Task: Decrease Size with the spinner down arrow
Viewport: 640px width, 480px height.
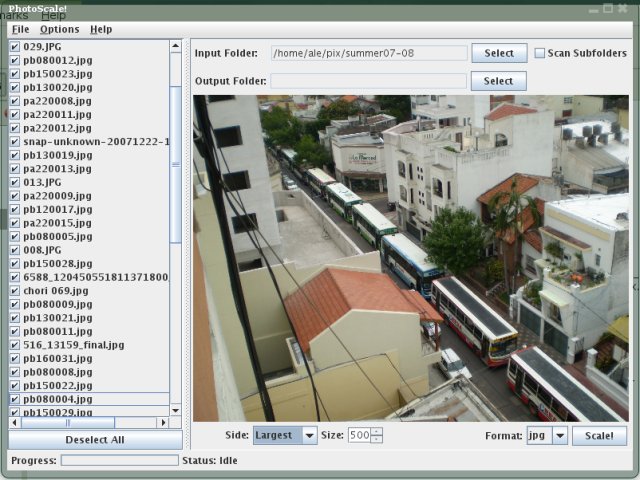Action: pos(377,439)
